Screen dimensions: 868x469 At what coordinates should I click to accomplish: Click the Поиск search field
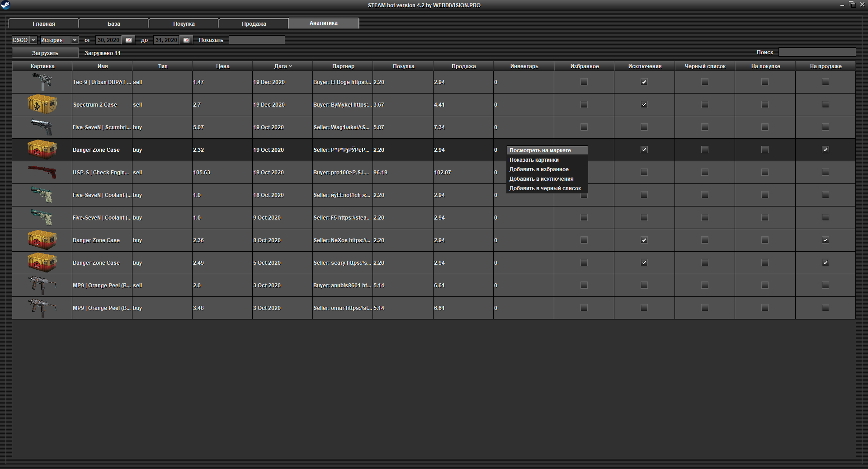(x=817, y=52)
